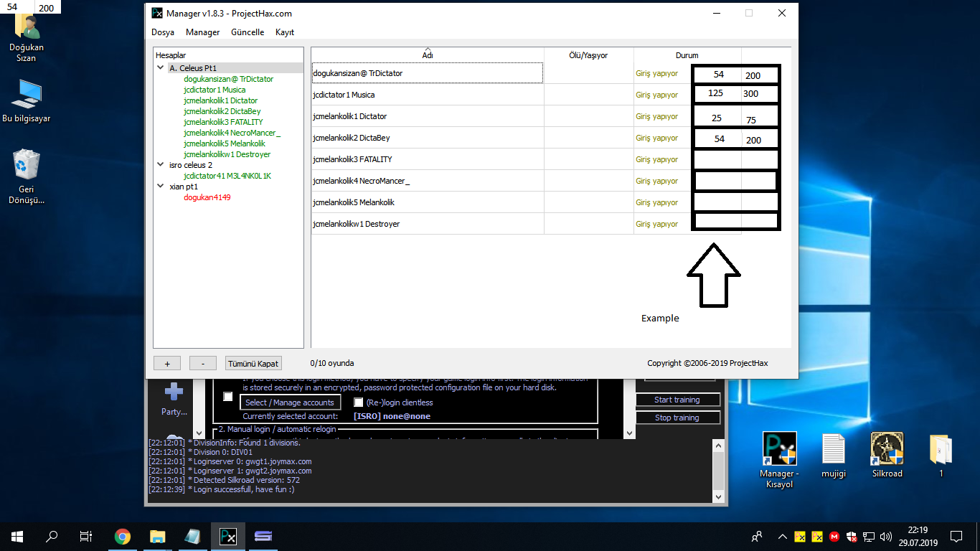This screenshot has height=551, width=980.
Task: Click the Start training button
Action: (677, 400)
